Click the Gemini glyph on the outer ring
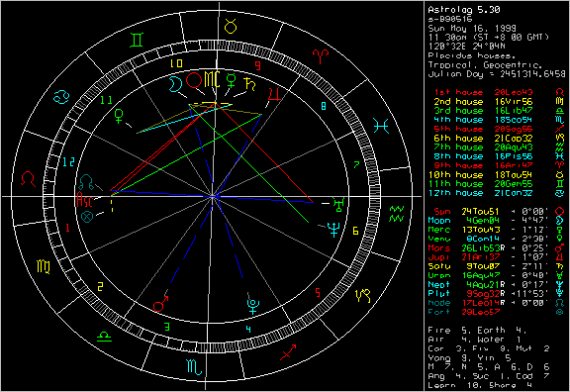Image resolution: width=570 pixels, height=392 pixels. click(137, 40)
